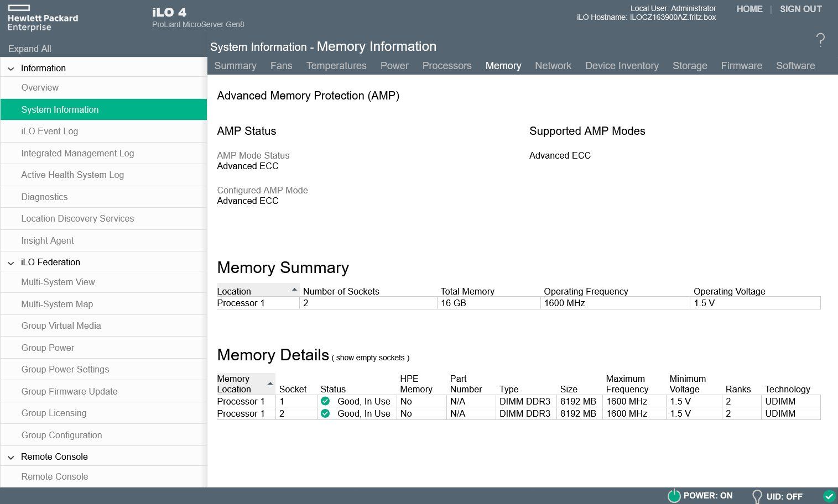Viewport: 838px width, 504px height.
Task: Click the UID light bulb icon
Action: pyautogui.click(x=757, y=496)
